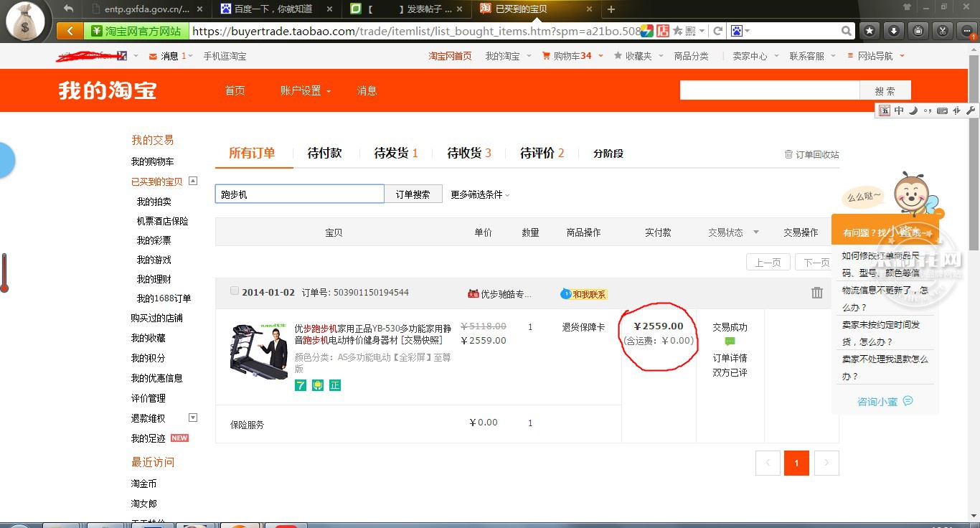Screen dimensions: 980x528
Task: Close the entp.gxfda.gov.cn browser tab
Action: pos(199,9)
